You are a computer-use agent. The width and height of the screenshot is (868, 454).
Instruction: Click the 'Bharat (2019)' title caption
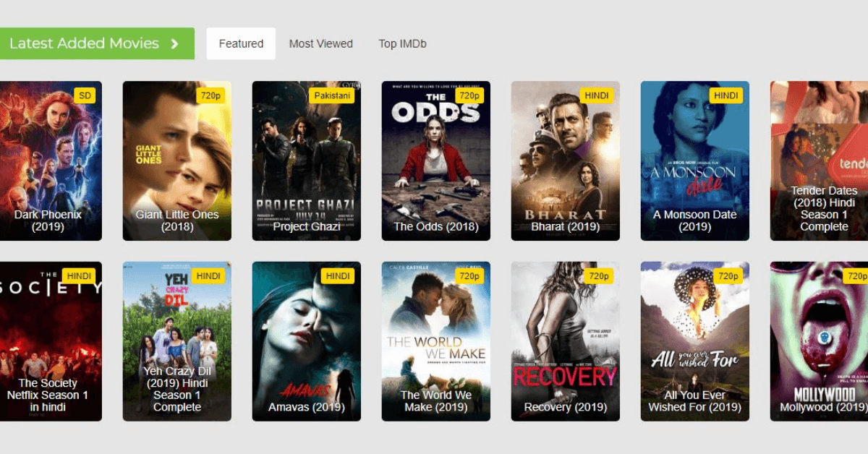pos(566,226)
